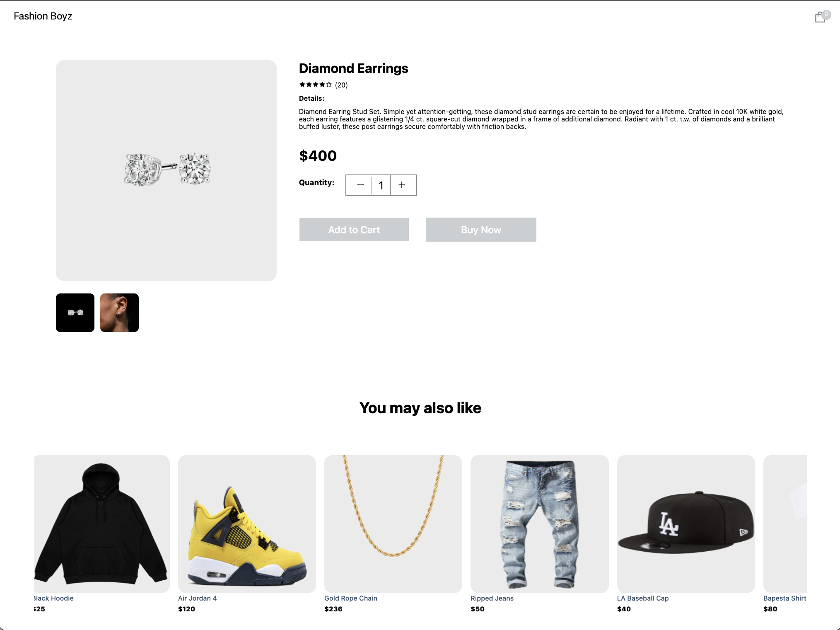Viewport: 840px width, 630px height.
Task: Click the LA Baseball Cap title link
Action: click(642, 598)
